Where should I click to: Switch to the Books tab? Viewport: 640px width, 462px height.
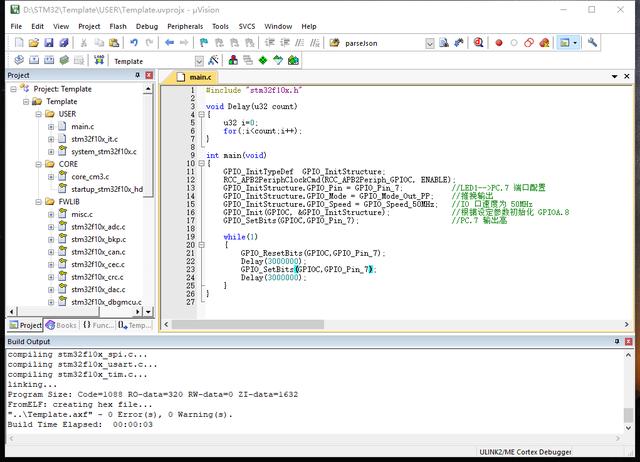pos(62,325)
